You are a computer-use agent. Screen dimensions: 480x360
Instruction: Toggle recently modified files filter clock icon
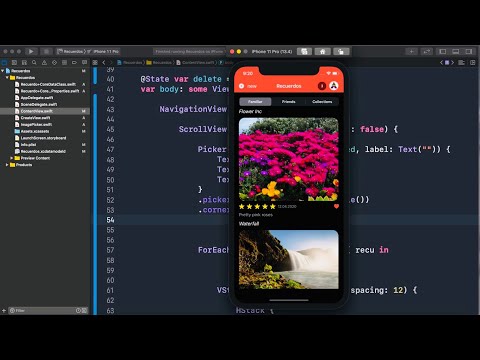78,310
